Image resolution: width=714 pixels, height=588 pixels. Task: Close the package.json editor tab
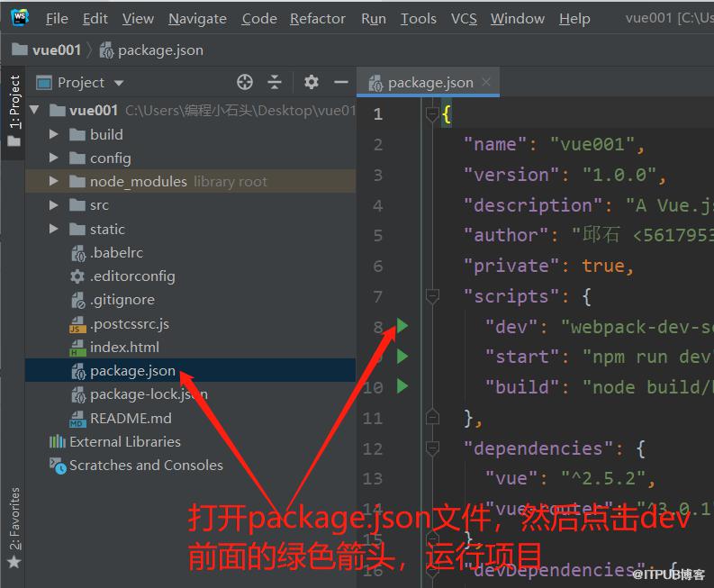[x=486, y=82]
